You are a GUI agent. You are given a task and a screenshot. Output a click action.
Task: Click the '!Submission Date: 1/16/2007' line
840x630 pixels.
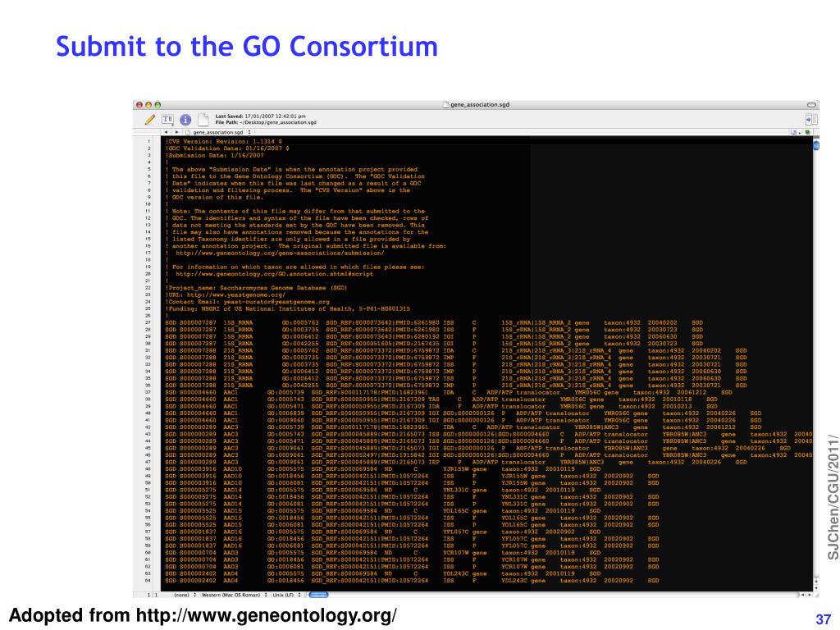(215, 155)
